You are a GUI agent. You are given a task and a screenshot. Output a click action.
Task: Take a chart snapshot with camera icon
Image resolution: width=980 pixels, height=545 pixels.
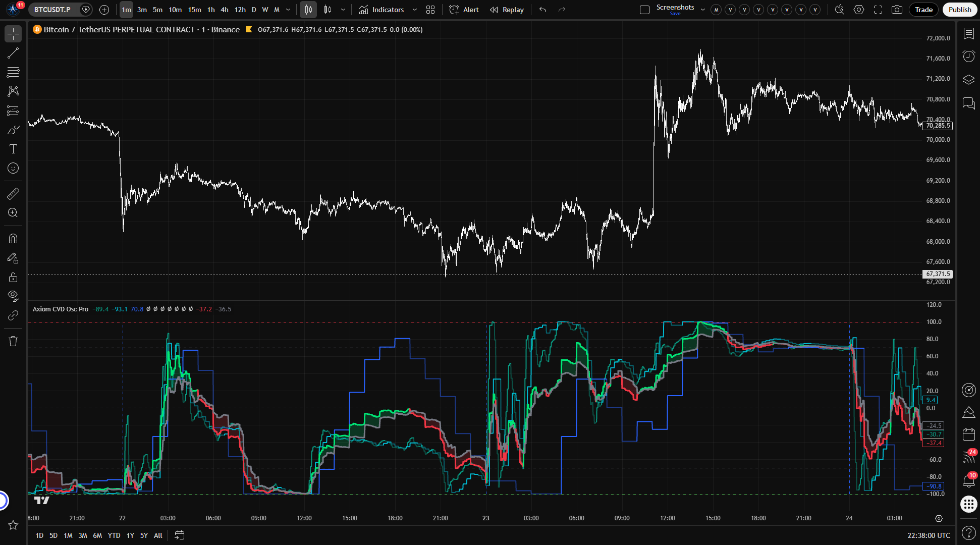[897, 10]
